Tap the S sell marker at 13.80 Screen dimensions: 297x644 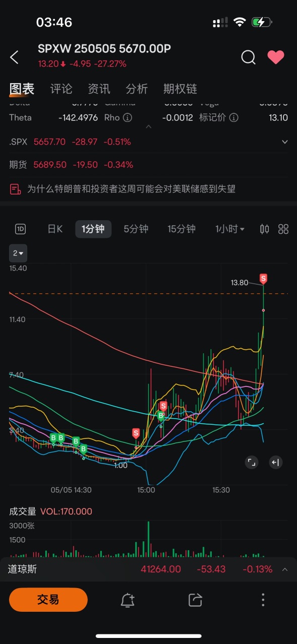tap(263, 278)
